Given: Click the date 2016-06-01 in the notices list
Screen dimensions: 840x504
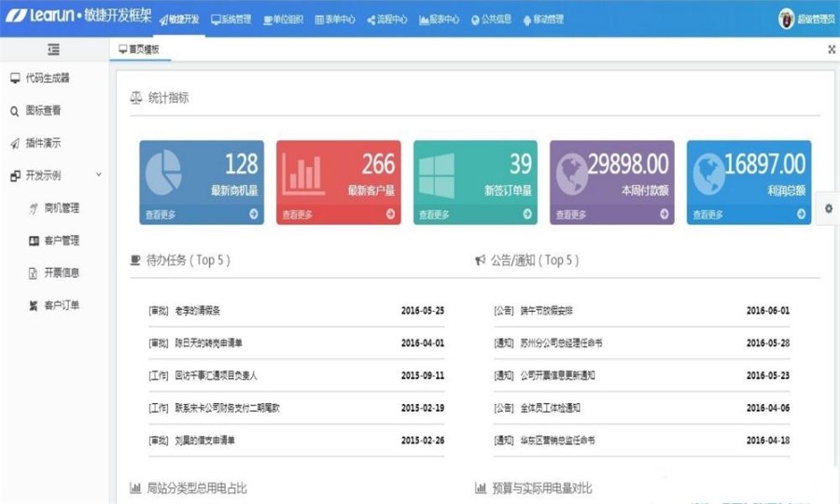Looking at the screenshot, I should pos(768,311).
